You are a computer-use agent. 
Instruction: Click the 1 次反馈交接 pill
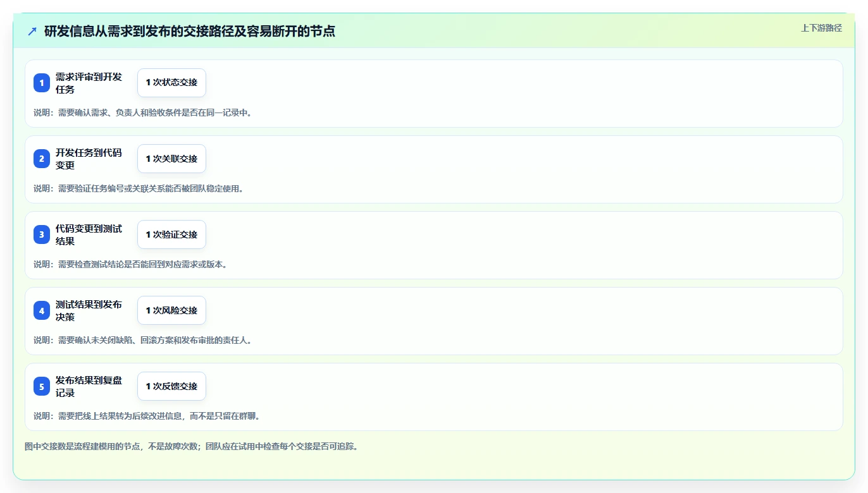coord(171,386)
